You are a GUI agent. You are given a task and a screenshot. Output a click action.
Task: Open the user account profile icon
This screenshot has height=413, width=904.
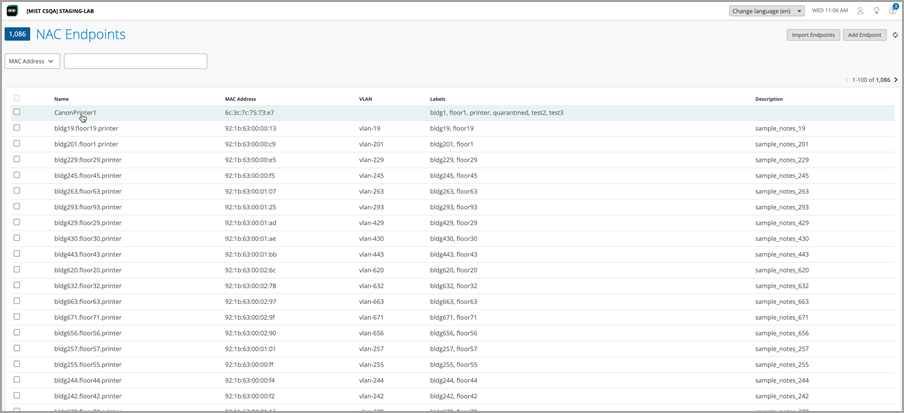click(860, 11)
